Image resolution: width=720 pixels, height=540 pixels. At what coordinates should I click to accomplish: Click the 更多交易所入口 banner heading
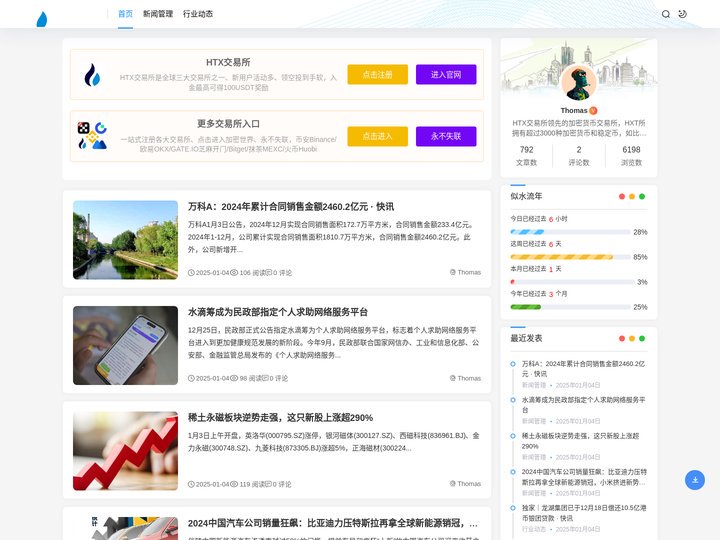point(228,124)
